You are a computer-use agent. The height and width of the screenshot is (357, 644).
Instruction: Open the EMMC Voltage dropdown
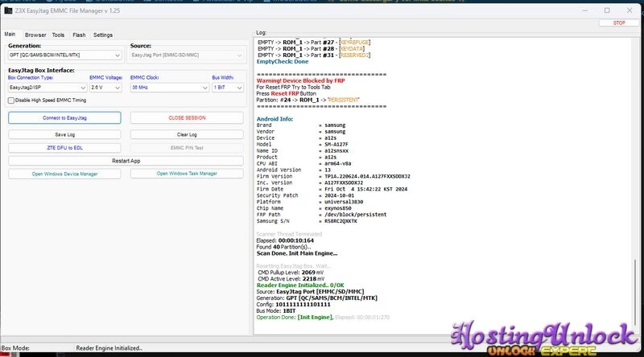pyautogui.click(x=106, y=87)
